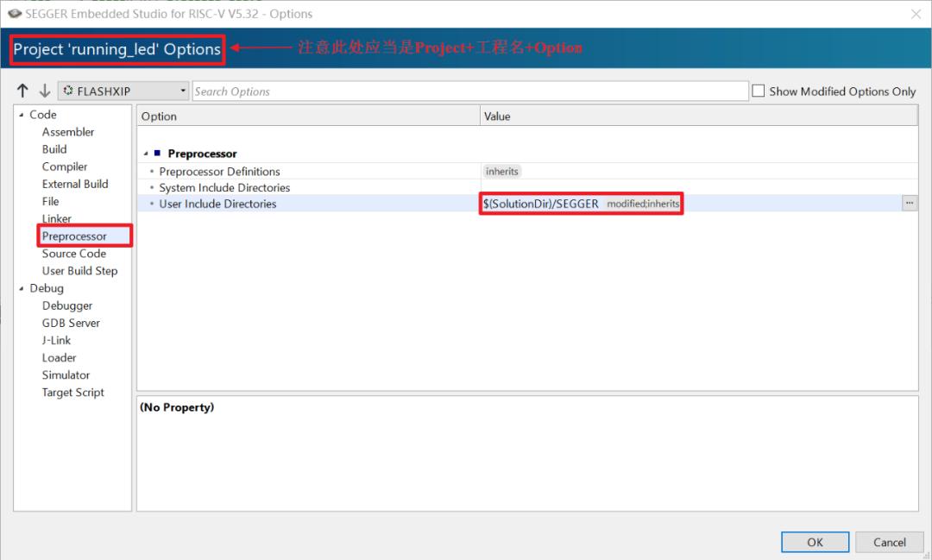This screenshot has width=932, height=560.
Task: Collapse the Preprocessor options section
Action: [146, 154]
